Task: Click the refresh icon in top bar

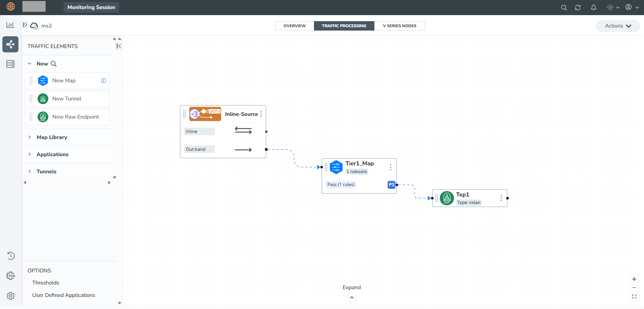Action: tap(578, 7)
